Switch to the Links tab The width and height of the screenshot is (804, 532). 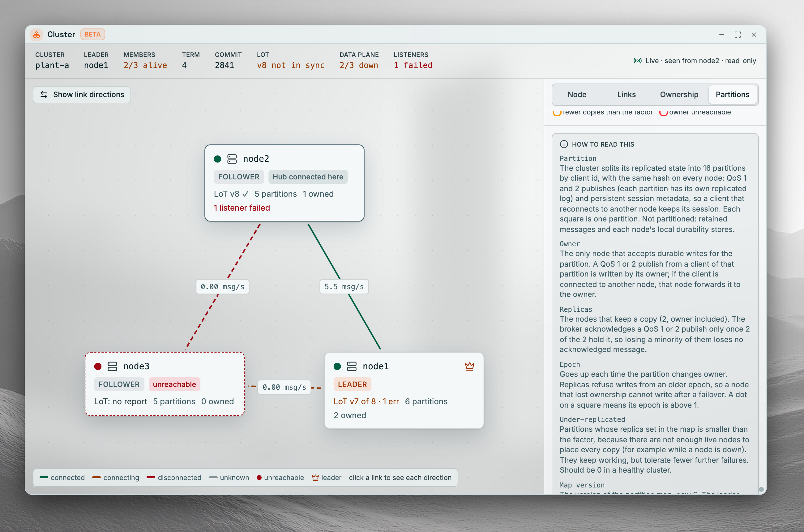(626, 95)
